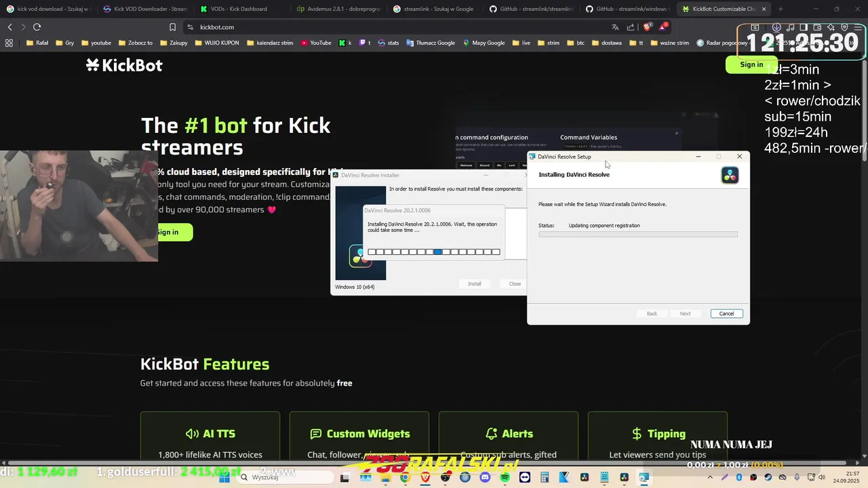Image resolution: width=868 pixels, height=488 pixels.
Task: Open the installer setup icon in taskbar
Action: (643, 478)
